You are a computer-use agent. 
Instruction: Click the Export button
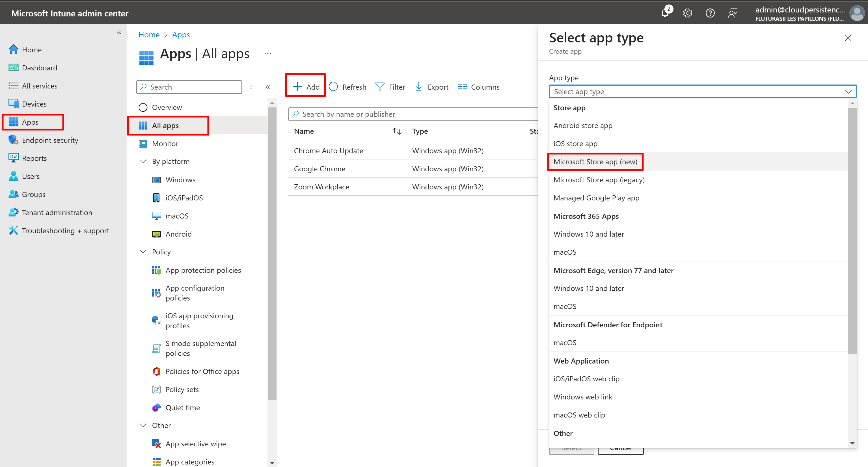(432, 87)
